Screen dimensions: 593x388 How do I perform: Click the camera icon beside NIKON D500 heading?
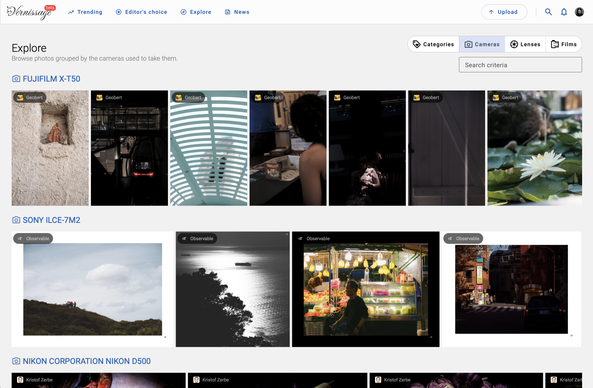(x=16, y=361)
